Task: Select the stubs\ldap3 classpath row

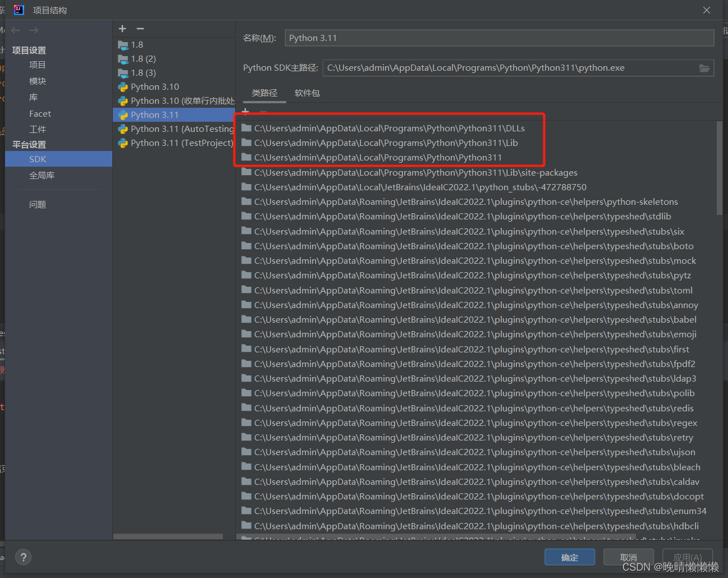Action: [x=477, y=379]
